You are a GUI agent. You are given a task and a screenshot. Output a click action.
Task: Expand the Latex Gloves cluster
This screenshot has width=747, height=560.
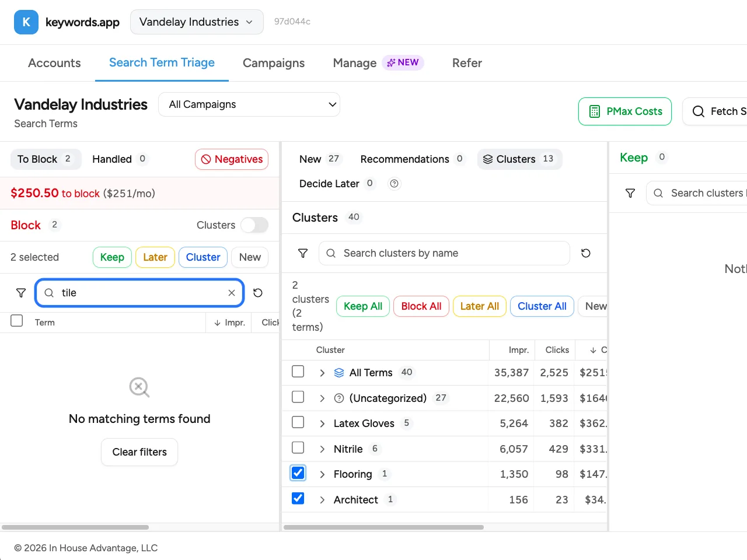[x=322, y=423]
